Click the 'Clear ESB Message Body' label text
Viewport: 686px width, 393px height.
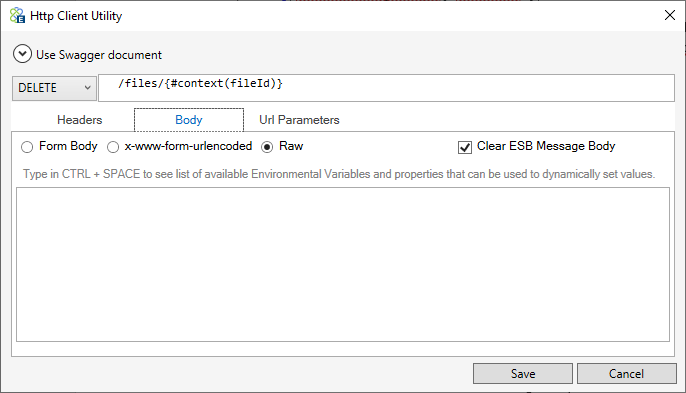point(546,146)
